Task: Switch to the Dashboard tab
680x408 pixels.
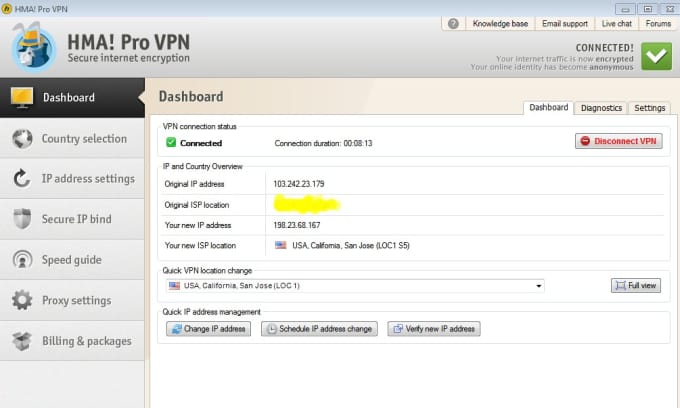Action: point(549,108)
